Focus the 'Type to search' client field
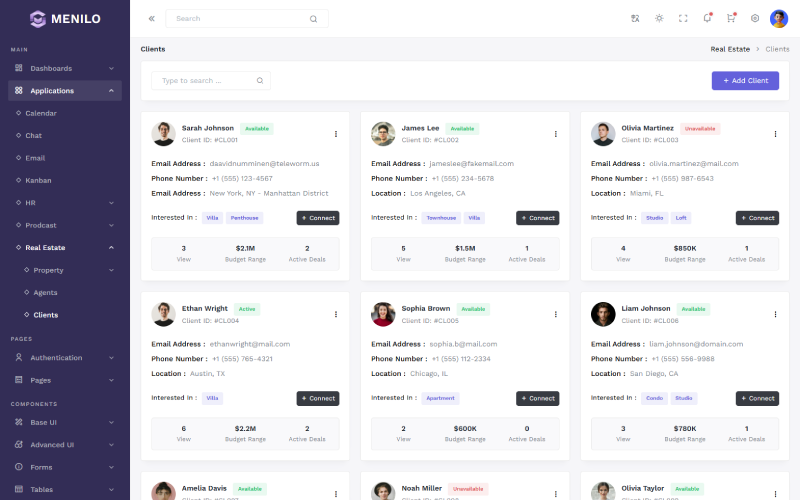The image size is (800, 500). click(x=211, y=81)
